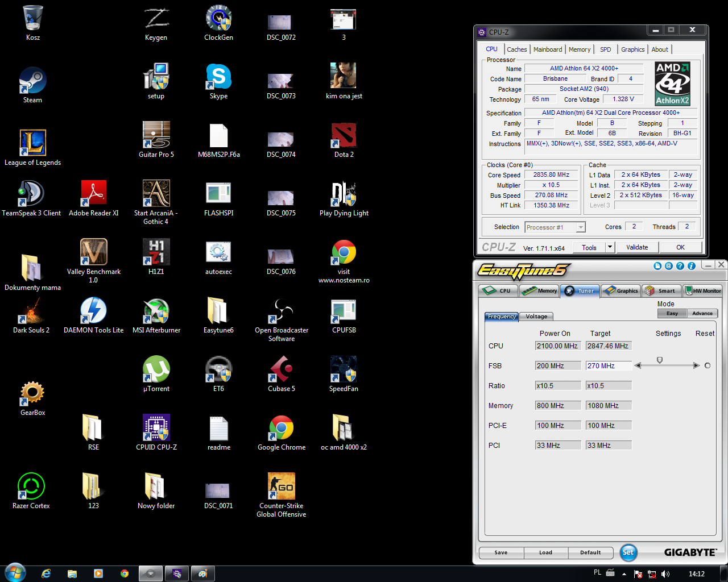
Task: Click the FSB reset radio button
Action: [708, 365]
